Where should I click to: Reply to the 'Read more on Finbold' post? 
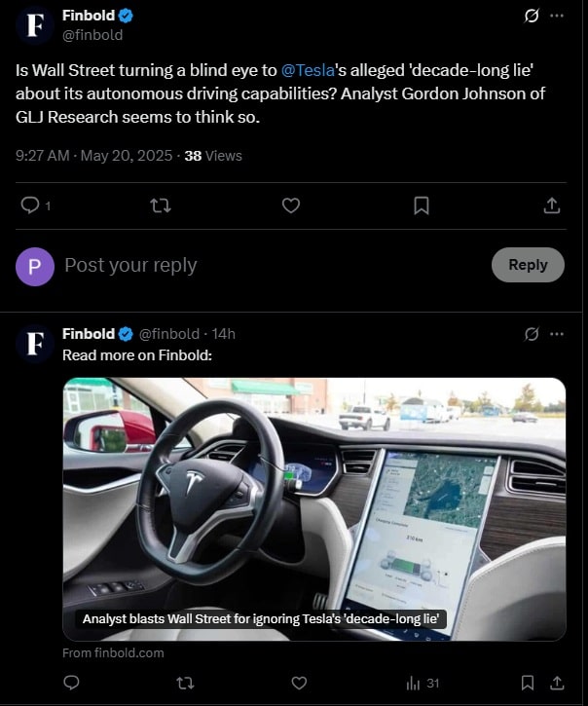pyautogui.click(x=71, y=683)
